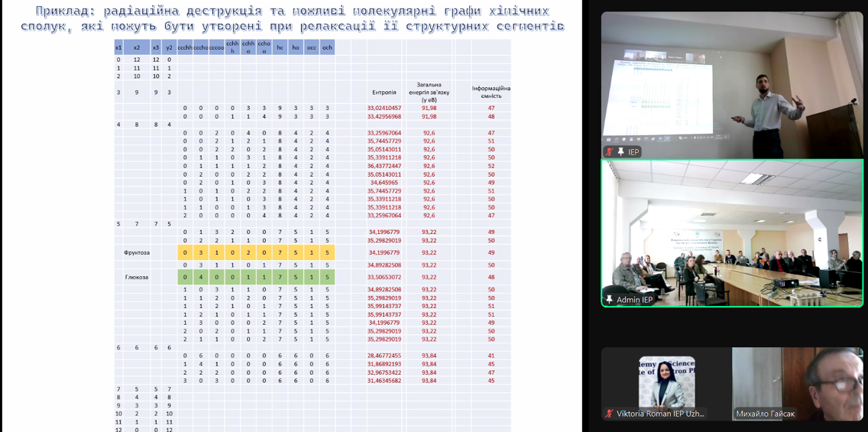This screenshot has height=432, width=868.
Task: Select the Admin IEP conference room video
Action: [x=732, y=233]
